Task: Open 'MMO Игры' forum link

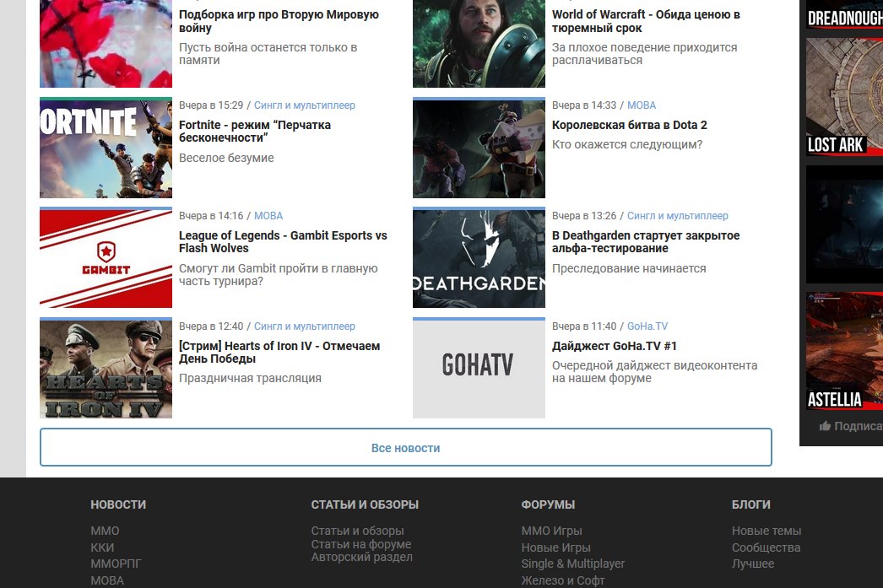Action: (552, 531)
